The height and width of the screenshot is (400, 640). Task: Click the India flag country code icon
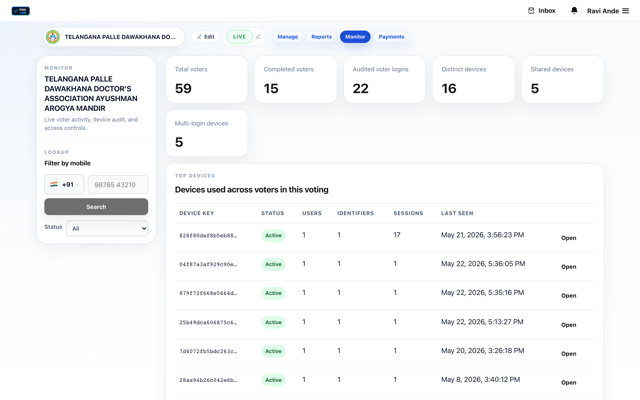point(54,184)
